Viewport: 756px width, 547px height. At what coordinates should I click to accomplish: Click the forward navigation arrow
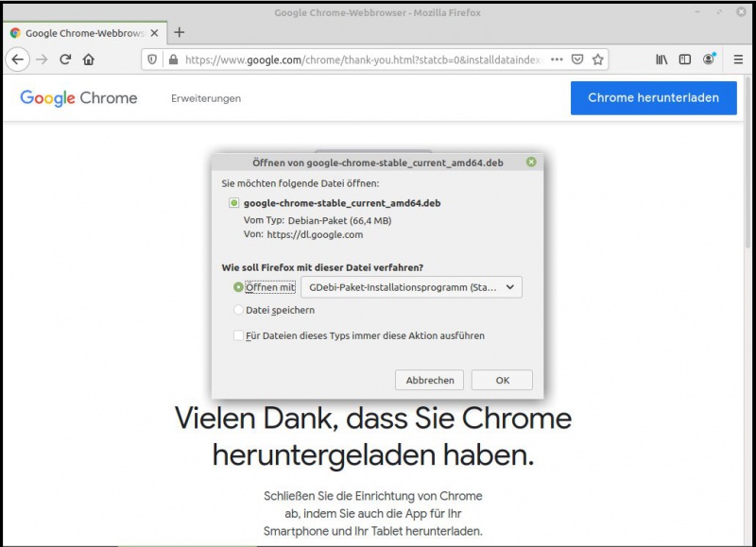(x=42, y=60)
